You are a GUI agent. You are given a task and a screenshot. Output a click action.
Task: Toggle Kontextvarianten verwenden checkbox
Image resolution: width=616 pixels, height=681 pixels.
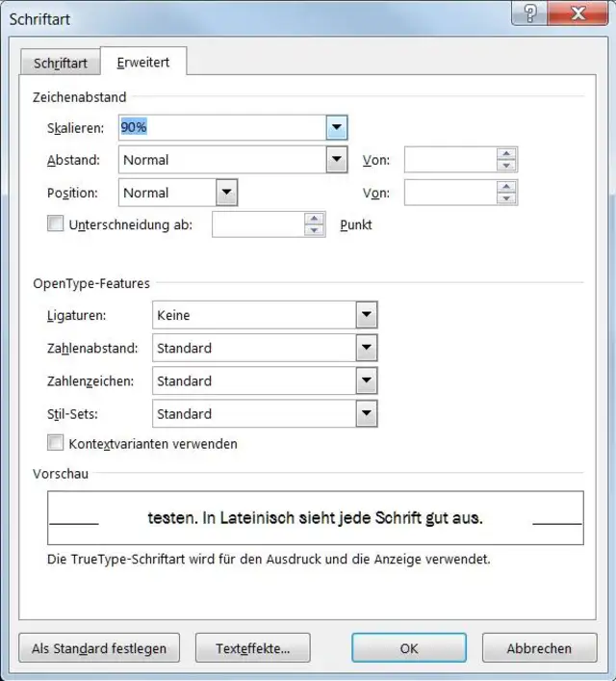pyautogui.click(x=55, y=443)
